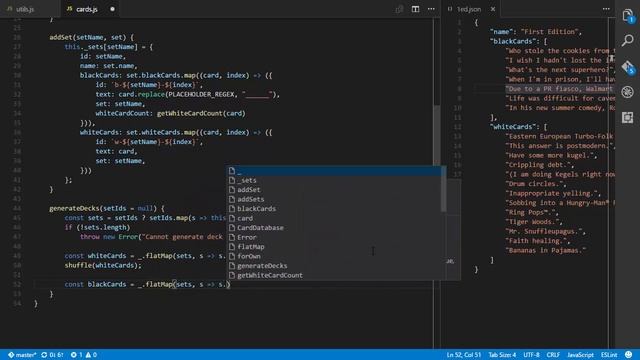Choose 'forOwn' suggestion

(333, 256)
